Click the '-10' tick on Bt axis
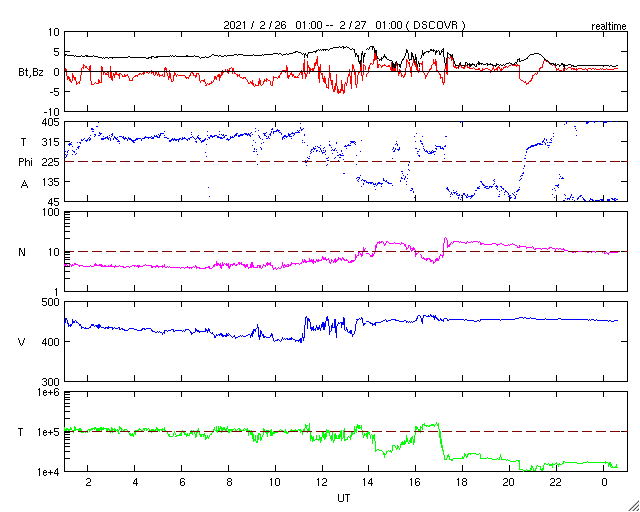This screenshot has height=512, width=640. (51, 112)
